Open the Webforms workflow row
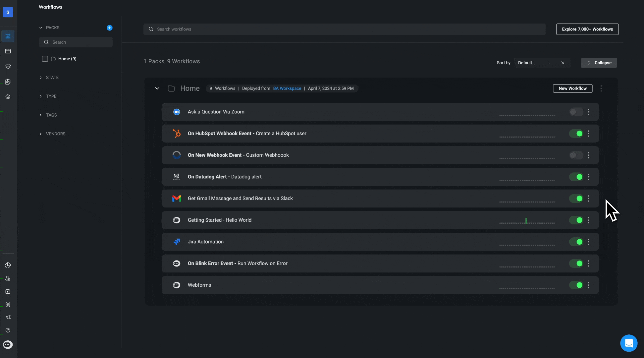The image size is (644, 358). [x=199, y=285]
